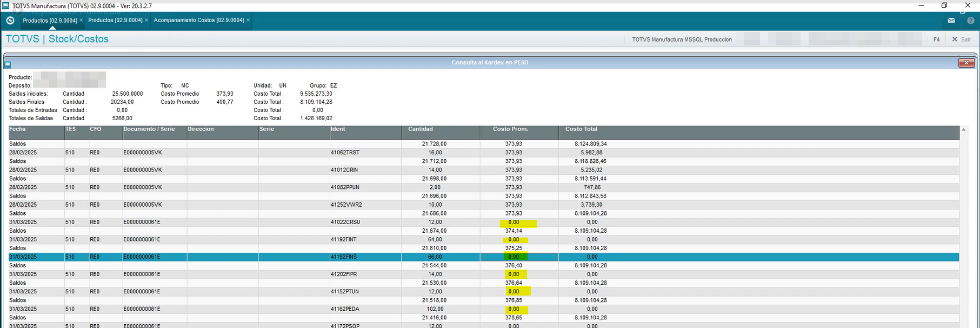980x328 pixels.
Task: Click the 375,25 costo promedio cell
Action: tap(514, 248)
